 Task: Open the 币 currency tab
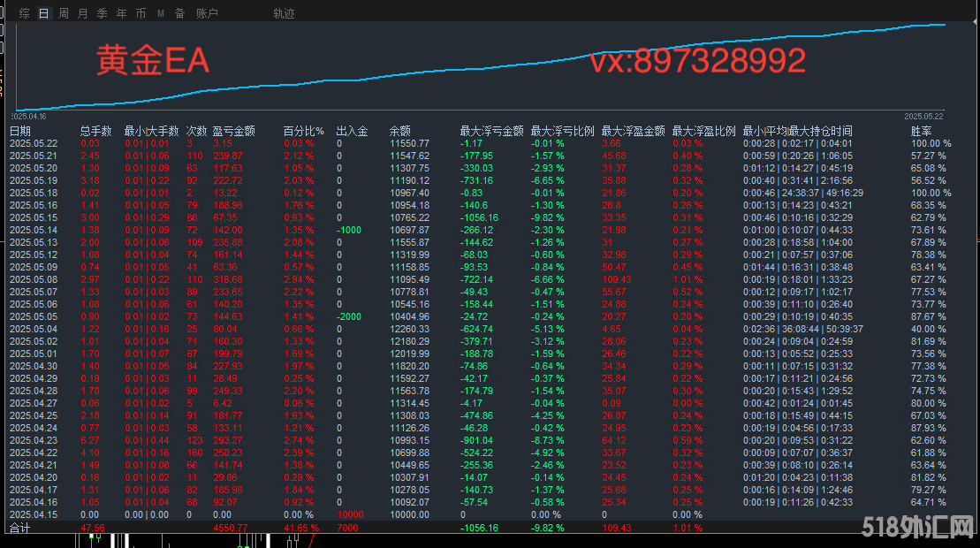pyautogui.click(x=141, y=13)
